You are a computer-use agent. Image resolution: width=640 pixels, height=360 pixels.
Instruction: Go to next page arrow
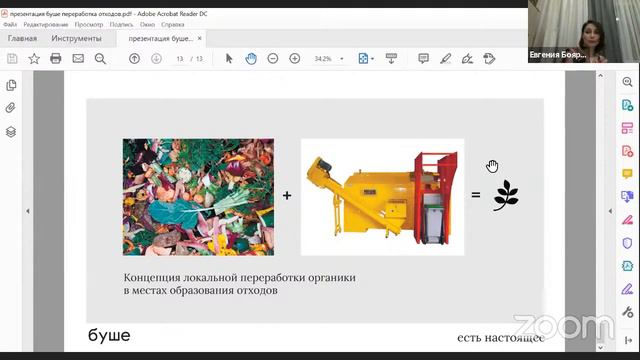(156, 59)
